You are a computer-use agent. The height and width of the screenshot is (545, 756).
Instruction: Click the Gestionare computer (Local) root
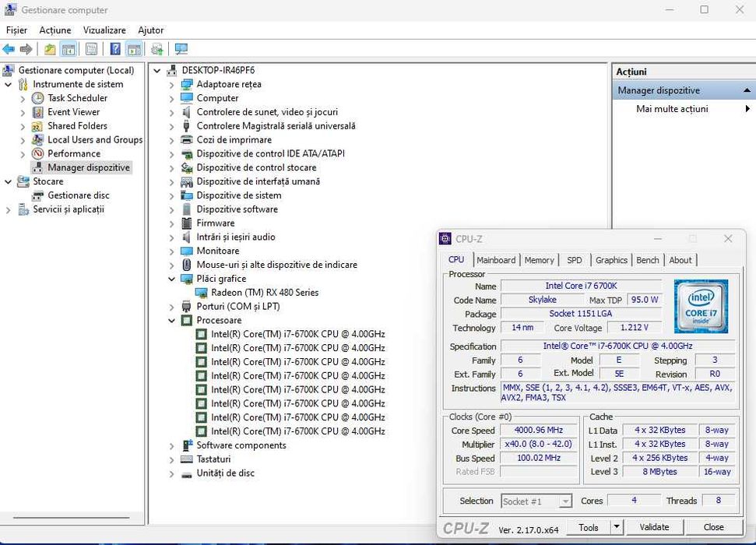click(76, 70)
